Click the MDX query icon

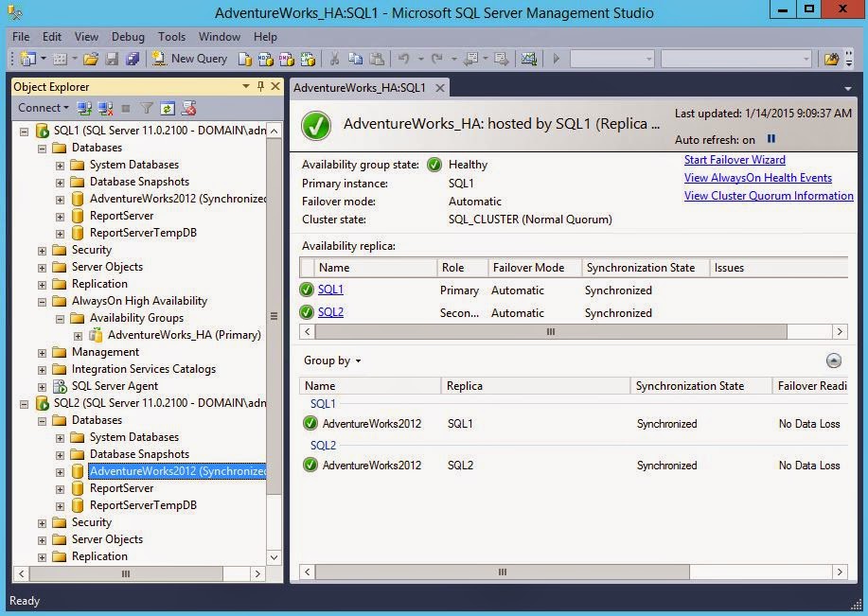coord(266,59)
